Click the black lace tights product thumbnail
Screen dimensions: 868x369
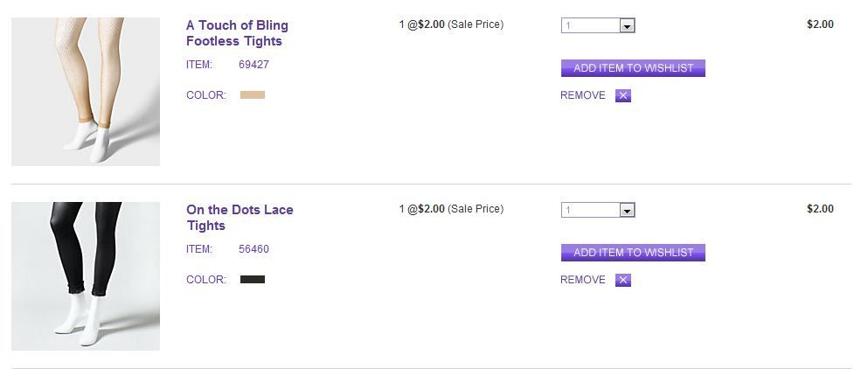pyautogui.click(x=86, y=276)
